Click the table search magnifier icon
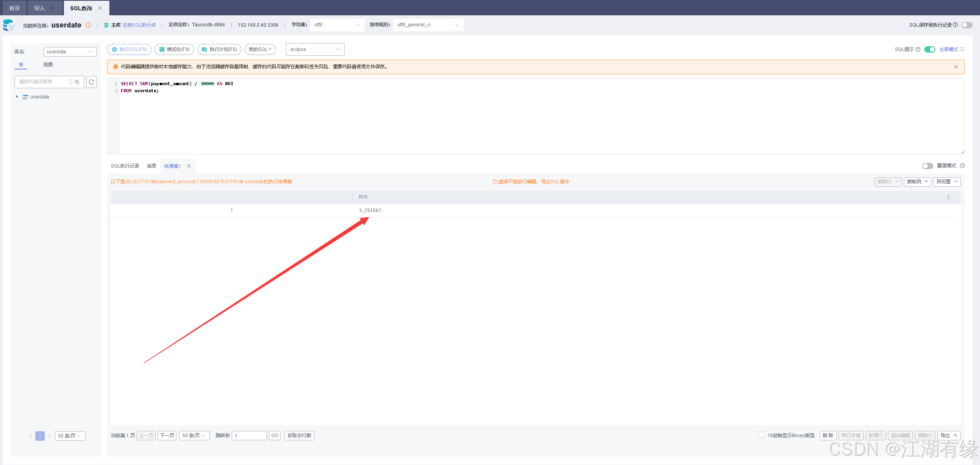 point(77,82)
